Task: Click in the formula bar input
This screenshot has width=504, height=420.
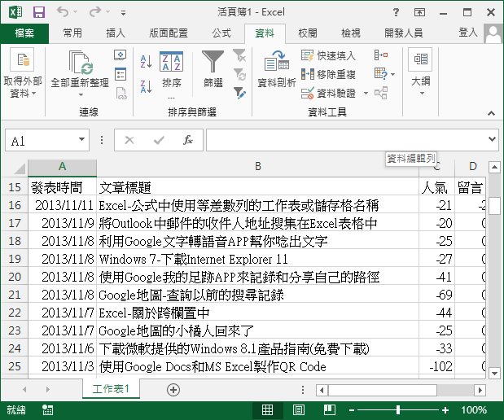Action: [x=347, y=140]
